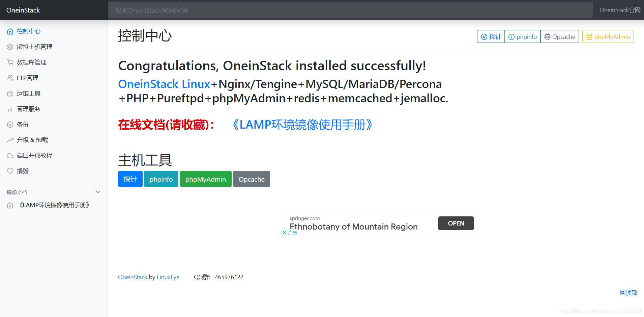644x317 pixels.
Task: Click the trending arrow icon beside 升级 & 卸载
Action: coord(10,140)
